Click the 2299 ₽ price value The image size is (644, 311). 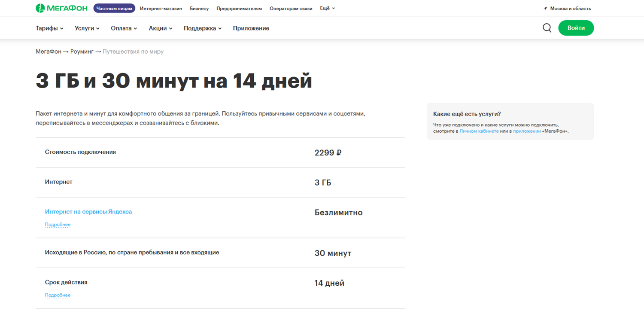click(328, 152)
